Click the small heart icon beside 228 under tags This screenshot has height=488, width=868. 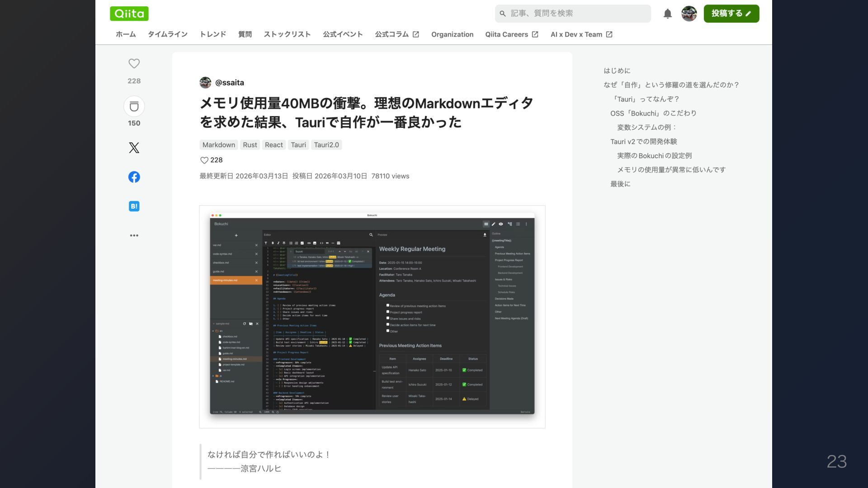[204, 160]
